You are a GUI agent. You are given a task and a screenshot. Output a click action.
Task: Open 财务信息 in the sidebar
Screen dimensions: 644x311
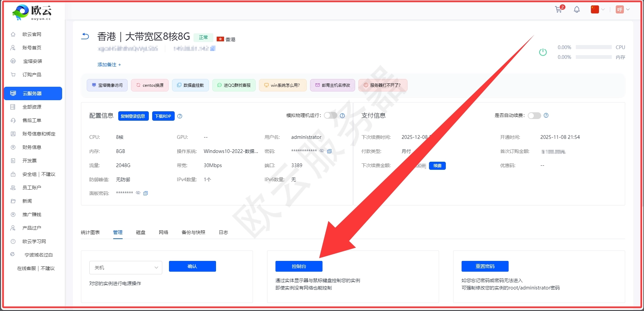click(32, 147)
